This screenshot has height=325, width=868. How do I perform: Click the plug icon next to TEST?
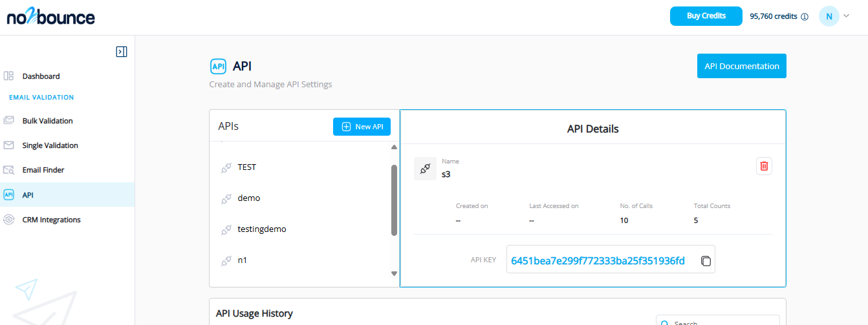[226, 167]
